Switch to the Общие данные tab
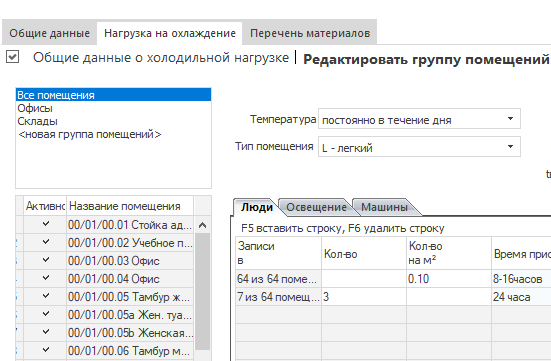Image resolution: width=551 pixels, height=361 pixels. pos(50,33)
